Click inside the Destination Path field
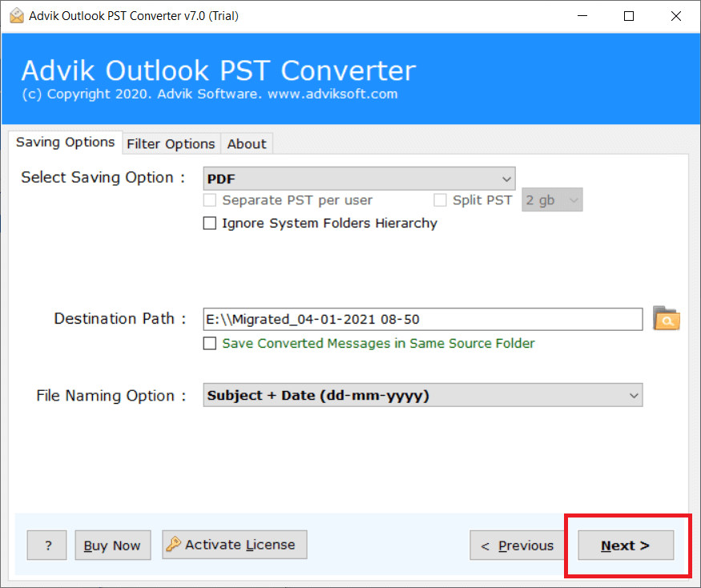 (x=422, y=320)
